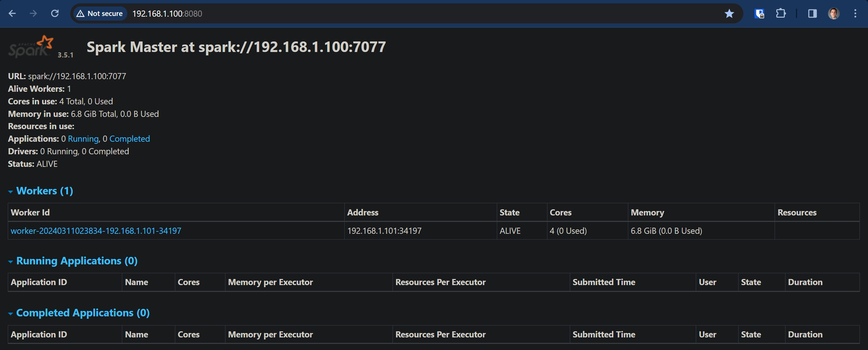Open the Completed applications link
The height and width of the screenshot is (350, 868).
click(129, 139)
